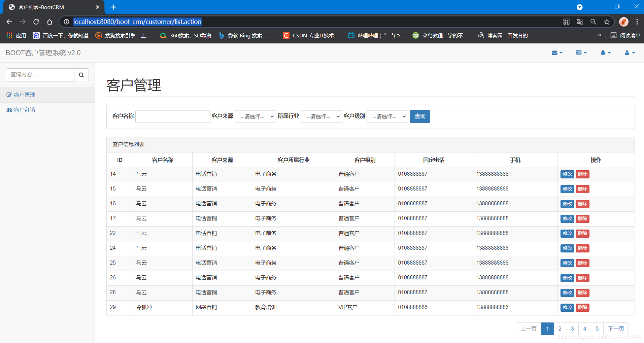Open the 360 search (360搜索) bookmark
This screenshot has height=343, width=644.
(x=185, y=35)
